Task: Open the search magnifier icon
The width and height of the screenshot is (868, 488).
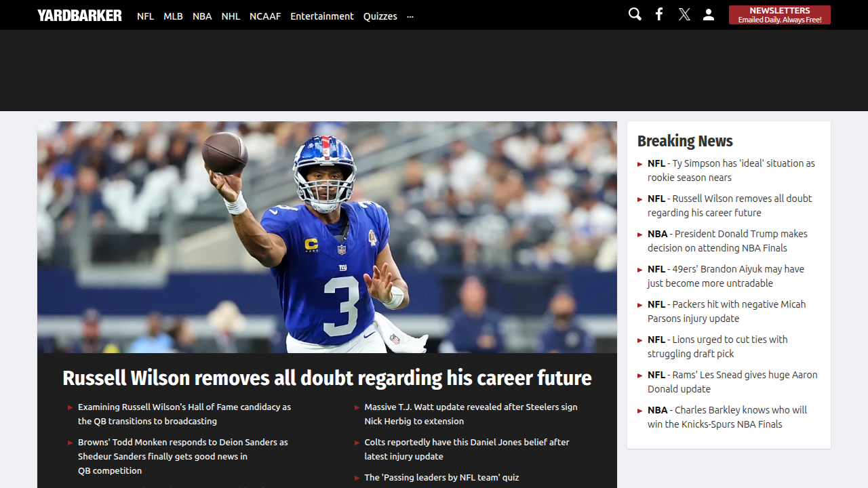Action: click(x=635, y=14)
